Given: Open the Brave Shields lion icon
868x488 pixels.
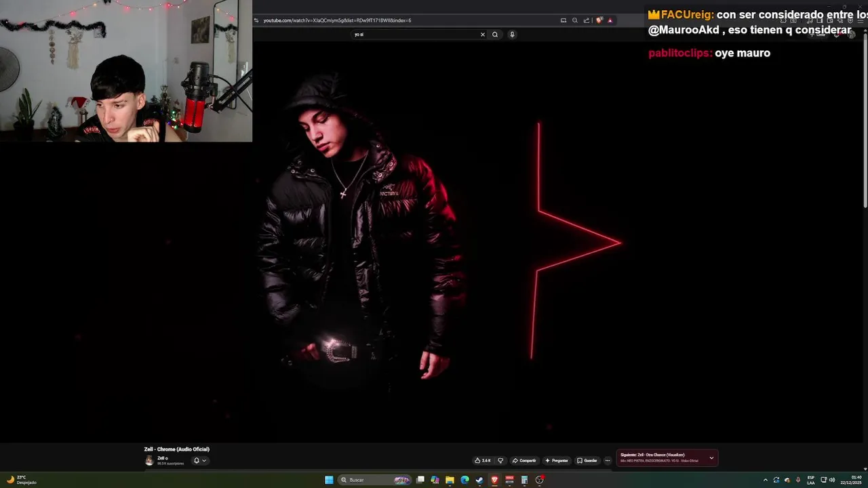Looking at the screenshot, I should click(x=599, y=20).
